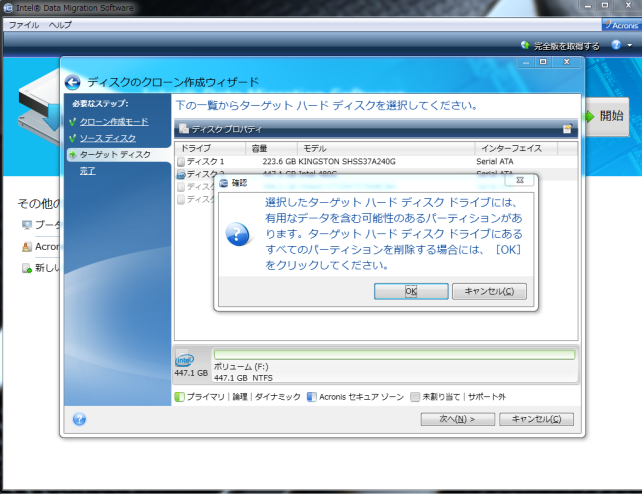The height and width of the screenshot is (494, 642).
Task: Click the checkmark next to ソース ディスク
Action: pyautogui.click(x=72, y=138)
